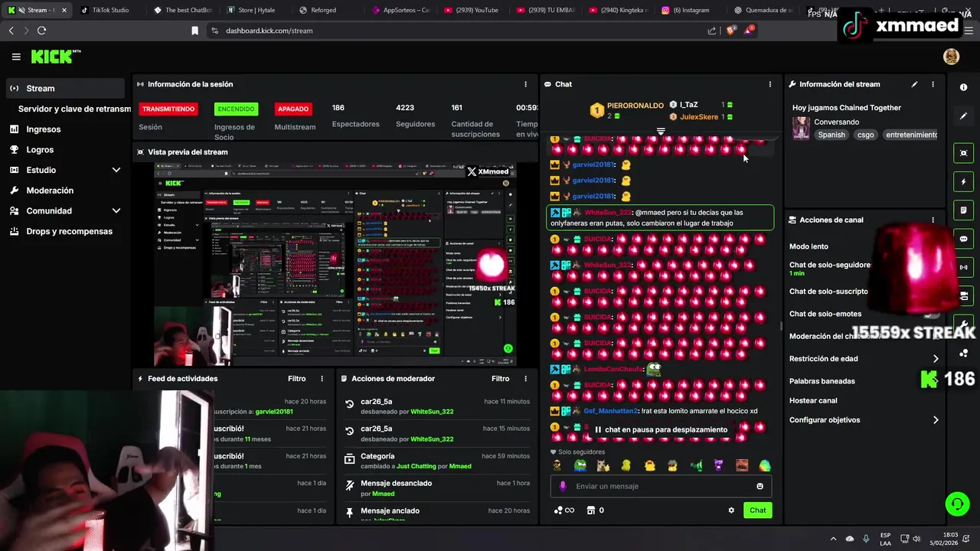Switch to the Store | Hytale browser tab
This screenshot has height=551, width=980.
pos(256,10)
